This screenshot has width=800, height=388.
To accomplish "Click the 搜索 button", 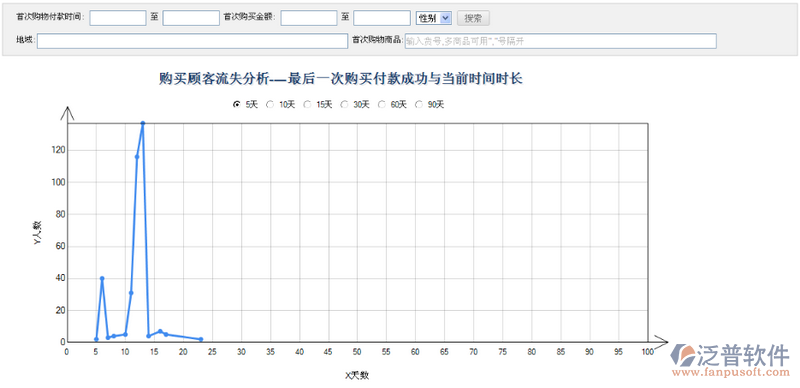I will point(473,18).
